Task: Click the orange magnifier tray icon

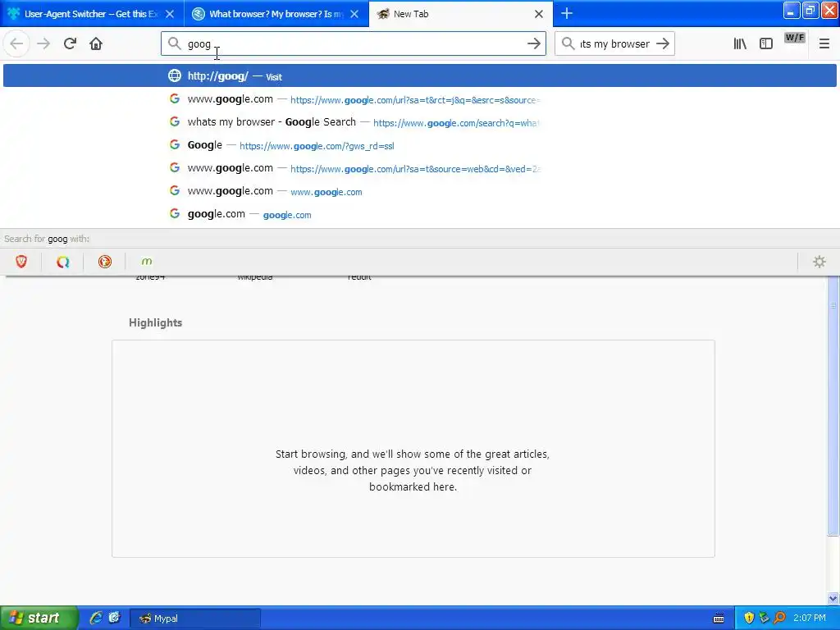Action: tap(779, 619)
